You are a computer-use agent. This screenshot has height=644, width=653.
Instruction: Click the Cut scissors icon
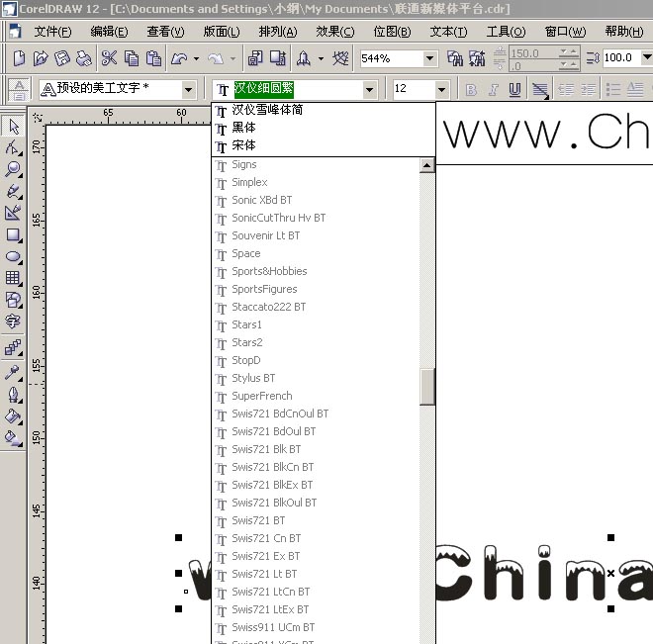pos(109,58)
